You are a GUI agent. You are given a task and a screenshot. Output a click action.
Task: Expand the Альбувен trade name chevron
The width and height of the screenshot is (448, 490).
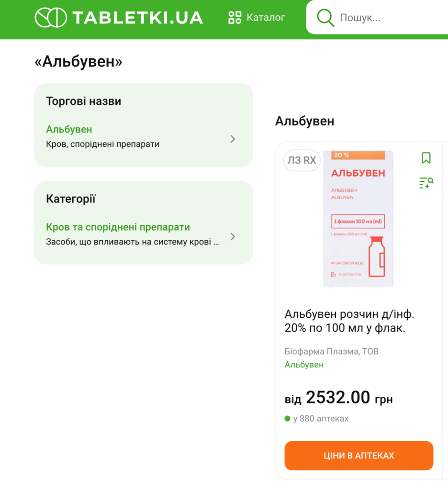tap(233, 139)
